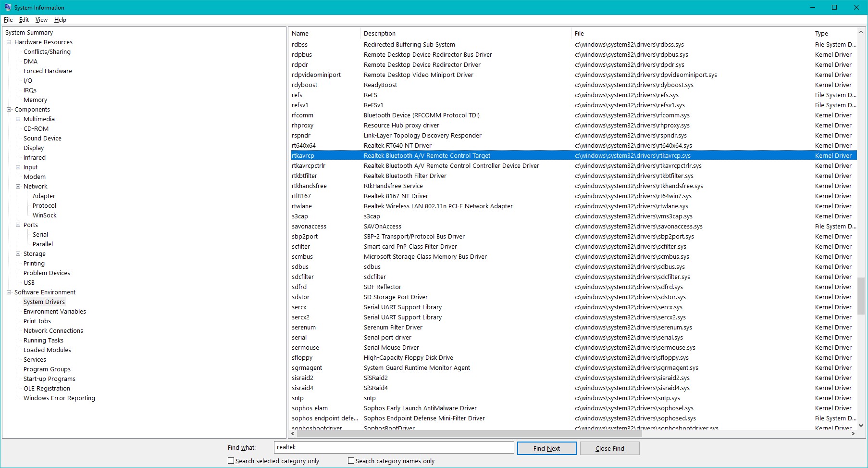Click the scroll left arrow of horizontal scrollbar
This screenshot has width=868, height=468.
point(293,434)
